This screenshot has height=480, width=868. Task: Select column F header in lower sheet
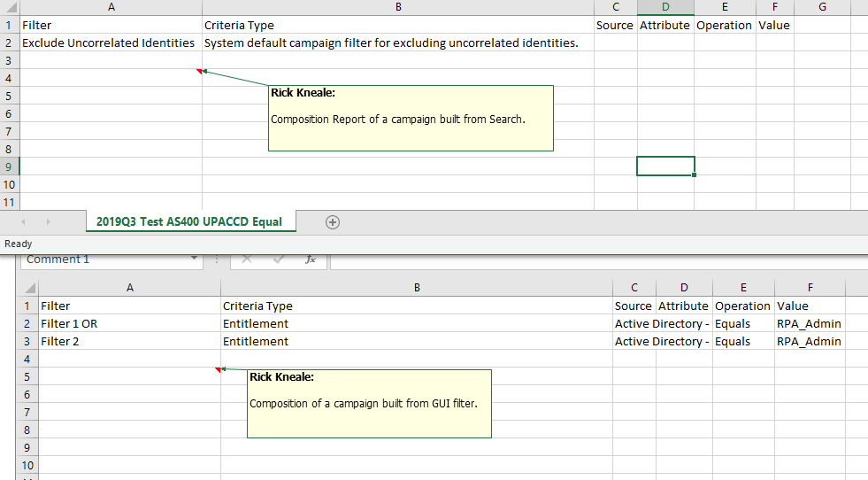[x=810, y=288]
